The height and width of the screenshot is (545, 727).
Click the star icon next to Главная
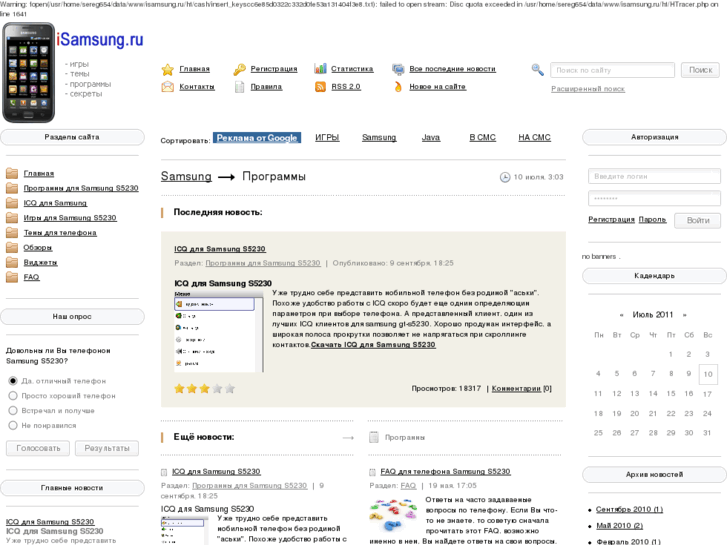coord(167,70)
